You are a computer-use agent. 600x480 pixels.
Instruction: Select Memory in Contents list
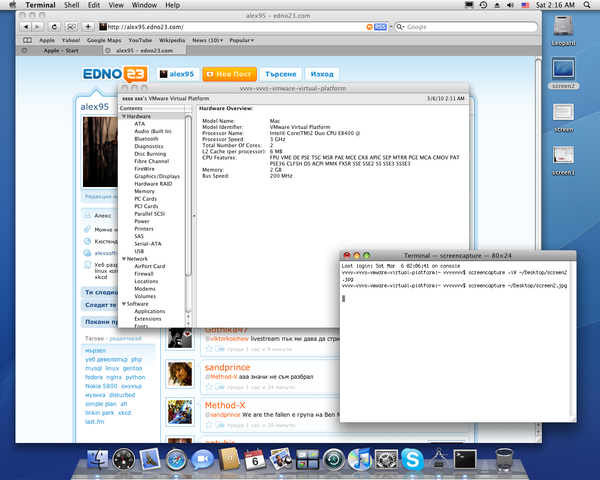(144, 191)
